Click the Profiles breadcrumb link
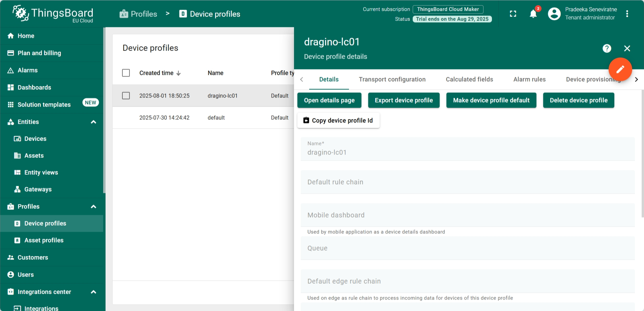644x311 pixels. [x=138, y=14]
